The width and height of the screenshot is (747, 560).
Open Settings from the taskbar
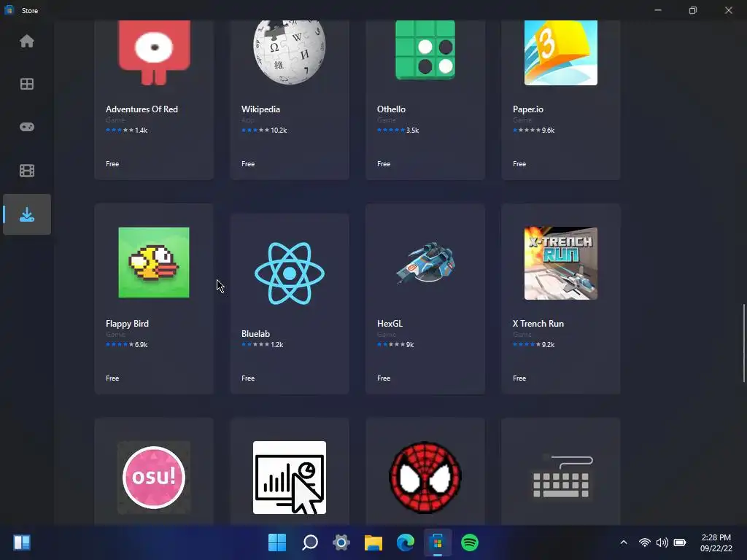click(x=341, y=542)
